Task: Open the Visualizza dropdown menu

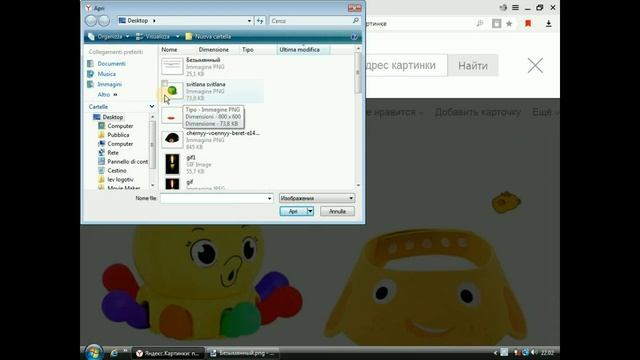Action: click(x=158, y=37)
